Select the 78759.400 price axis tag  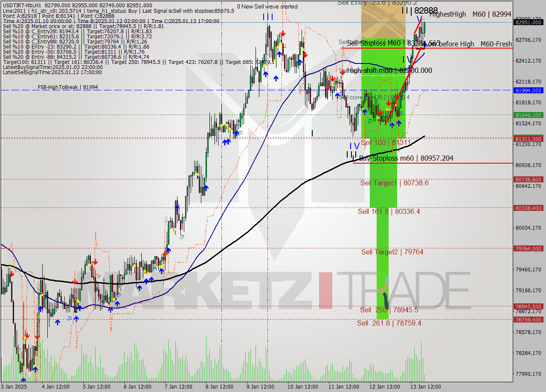click(x=529, y=320)
